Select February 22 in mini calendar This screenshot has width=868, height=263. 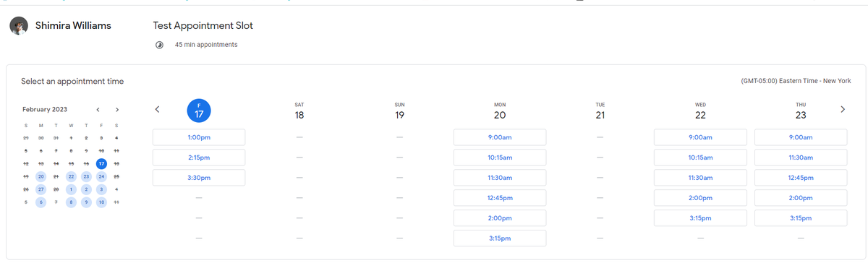(71, 176)
